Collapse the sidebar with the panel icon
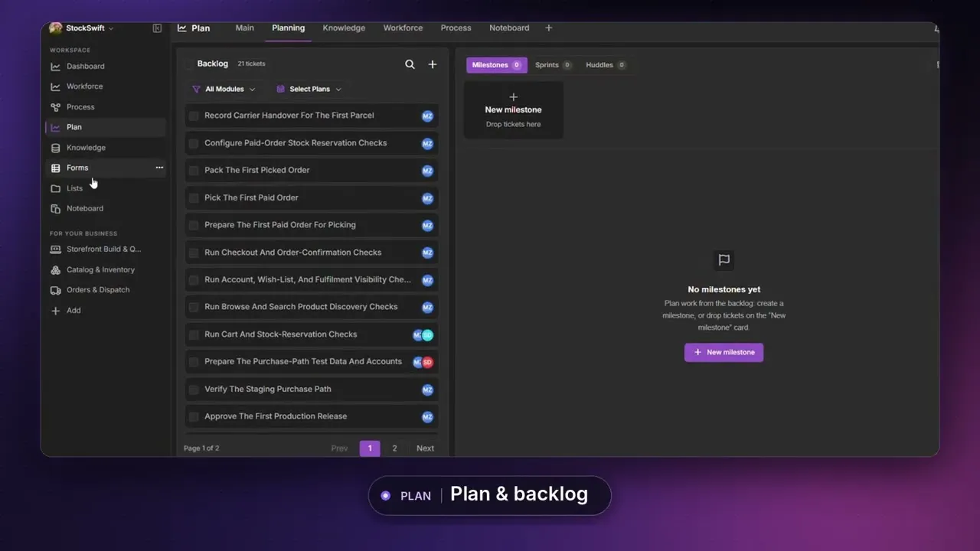This screenshot has width=980, height=551. [x=157, y=28]
